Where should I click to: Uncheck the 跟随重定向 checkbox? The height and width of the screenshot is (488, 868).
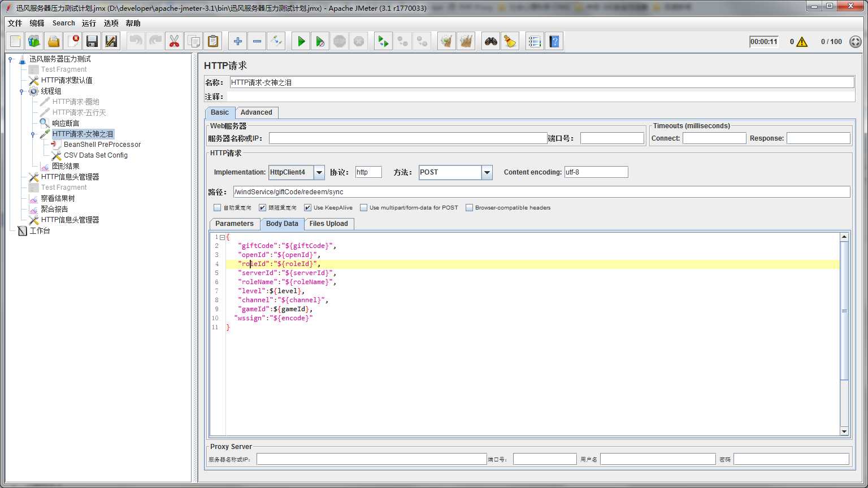click(262, 208)
